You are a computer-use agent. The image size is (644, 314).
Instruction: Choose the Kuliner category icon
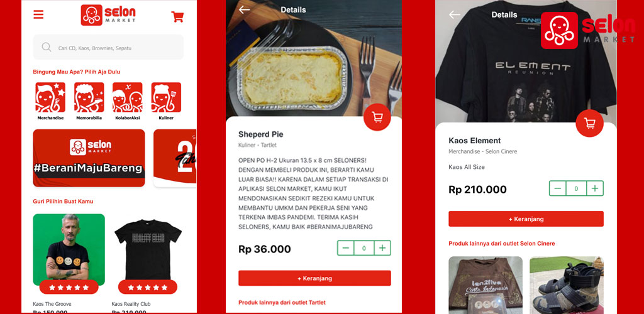(x=166, y=97)
